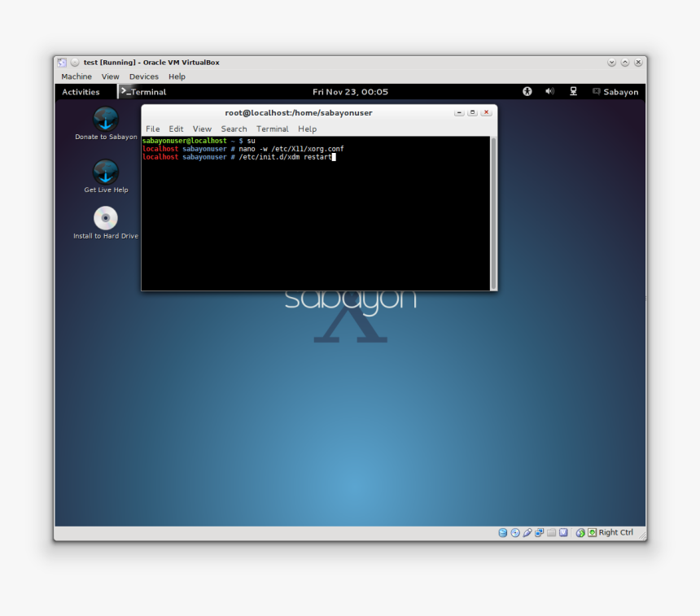
Task: Toggle host keyboard capture in status bar
Action: click(591, 532)
